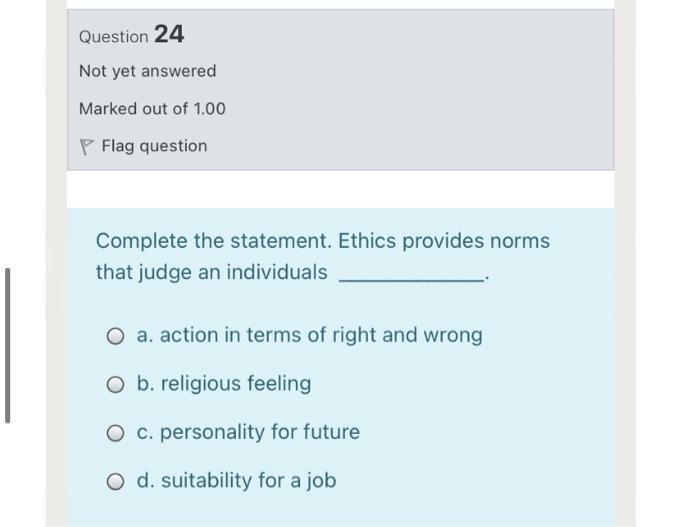Click the blank underline in the statement

point(412,278)
